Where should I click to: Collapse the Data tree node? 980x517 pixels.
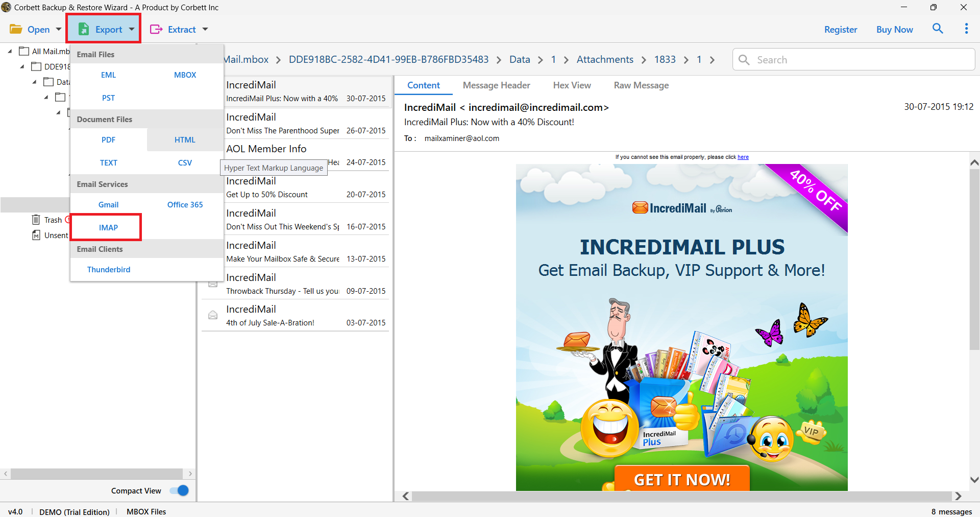[34, 82]
